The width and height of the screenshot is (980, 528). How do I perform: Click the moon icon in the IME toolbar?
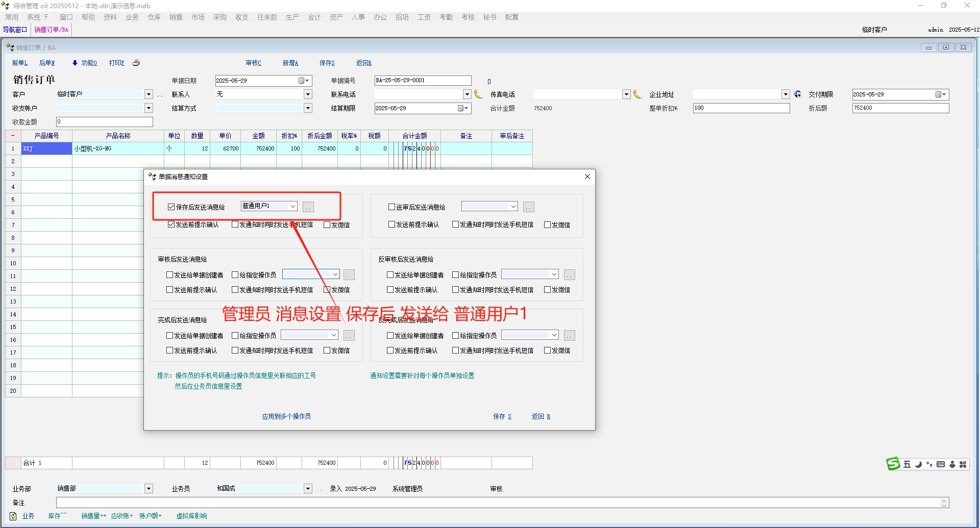click(918, 464)
